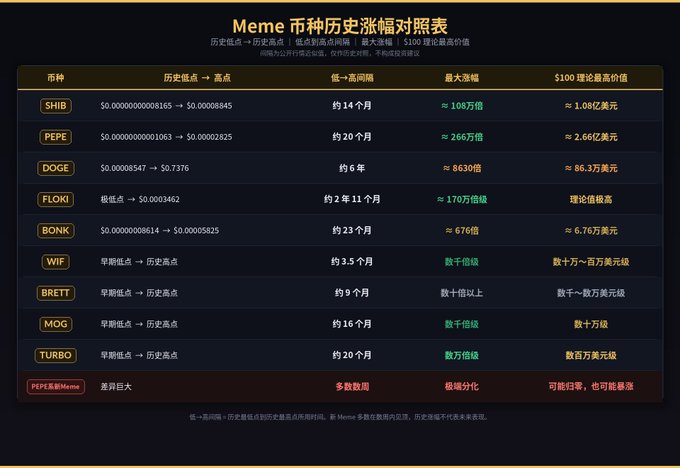Click 可能归零，也可能暴涨 warning text

591,387
